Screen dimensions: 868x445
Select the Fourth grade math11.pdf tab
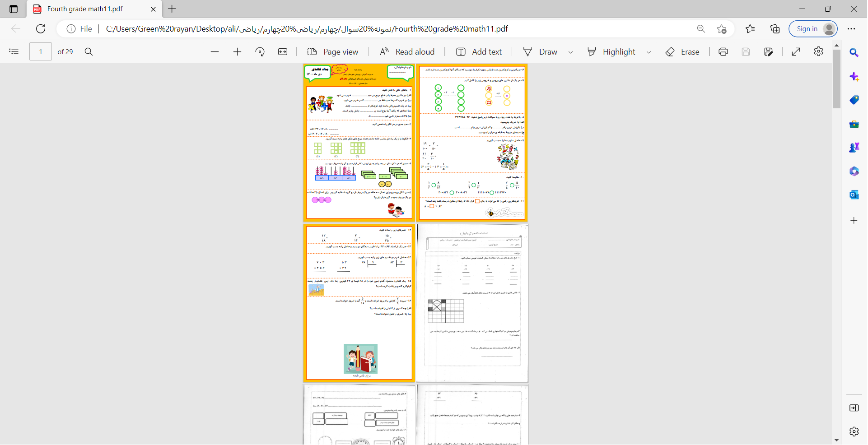tap(94, 9)
